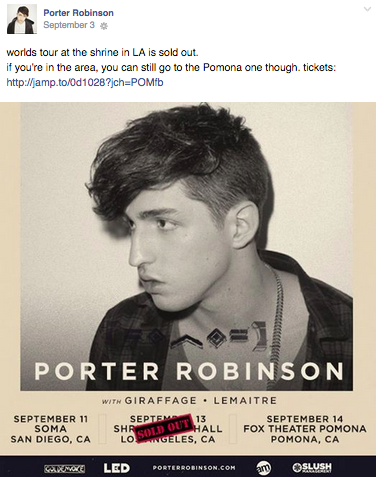Open Porter Robinson's profile picture thumbnail
Image resolution: width=376 pixels, height=477 pixels.
click(x=22, y=19)
